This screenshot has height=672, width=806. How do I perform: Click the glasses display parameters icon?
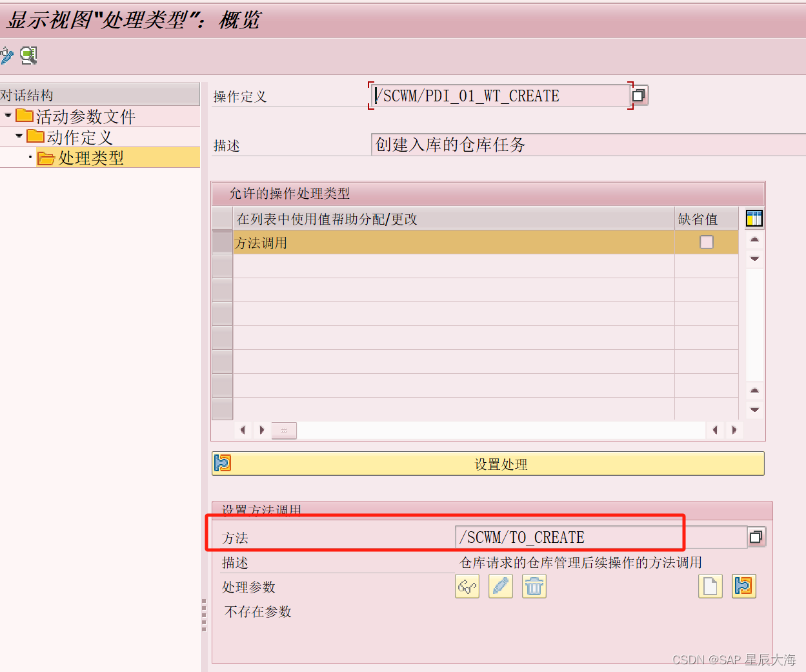[x=467, y=586]
